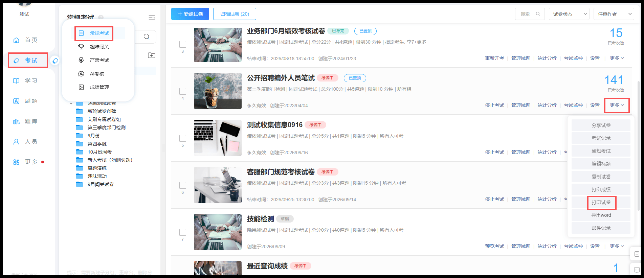Viewport: 644px width, 278px height.
Task: Collapse the folder tree arrow above 新玲试卷创建
Action: point(71,103)
